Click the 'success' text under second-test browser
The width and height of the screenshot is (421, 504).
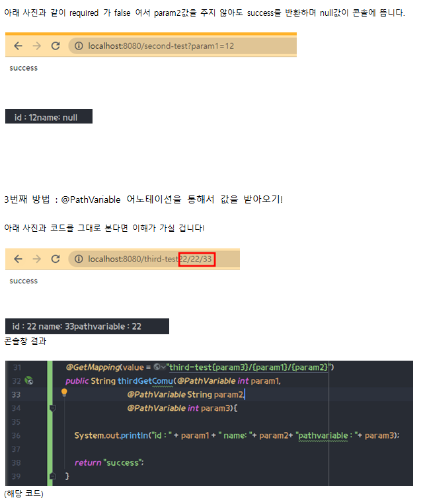click(24, 68)
